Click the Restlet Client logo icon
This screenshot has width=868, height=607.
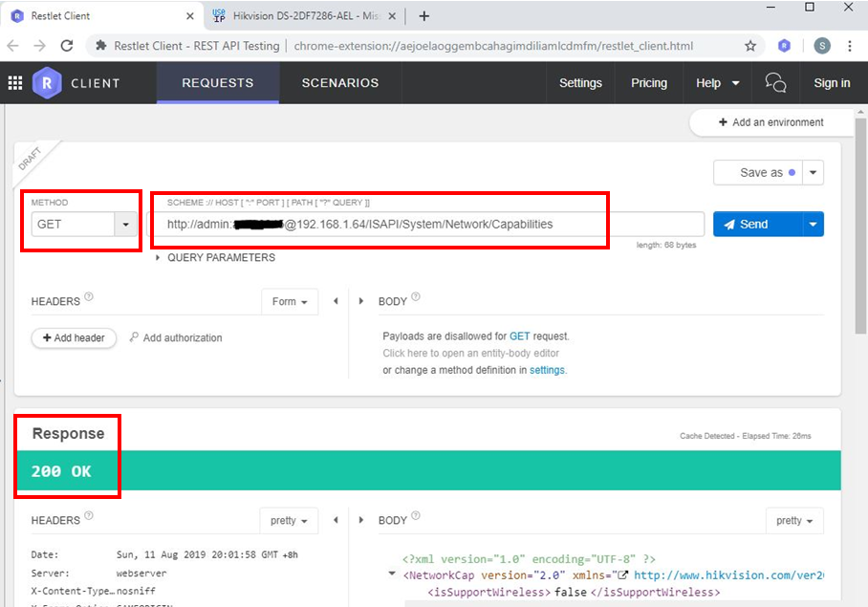pos(46,83)
